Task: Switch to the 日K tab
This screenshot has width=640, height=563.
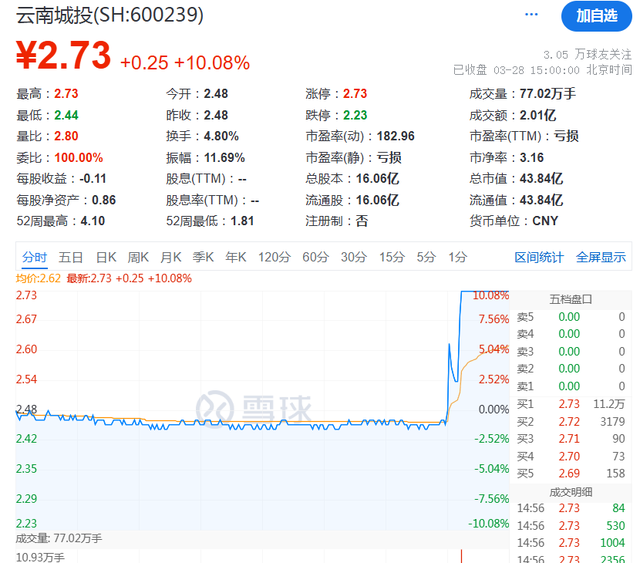Action: coord(106,257)
